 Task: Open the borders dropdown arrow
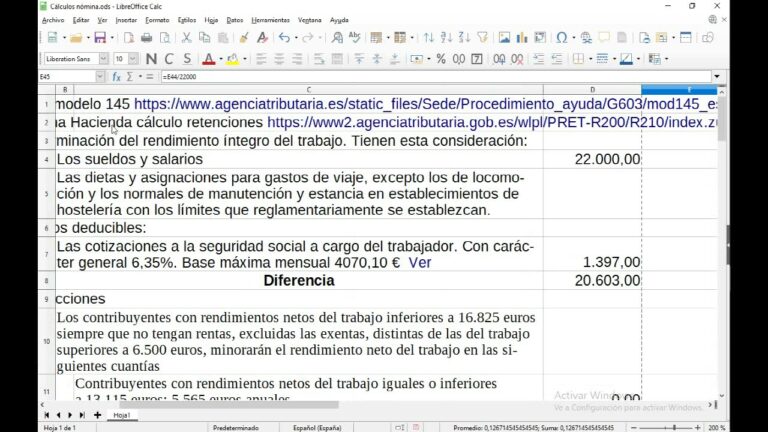click(x=591, y=59)
